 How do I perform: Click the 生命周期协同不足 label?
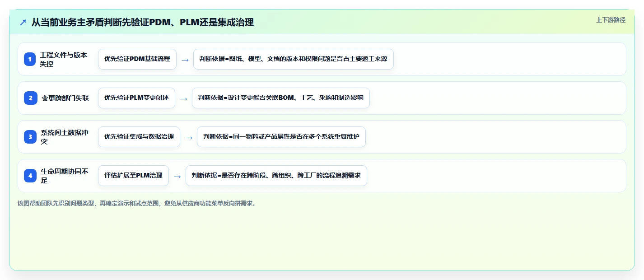[65, 176]
